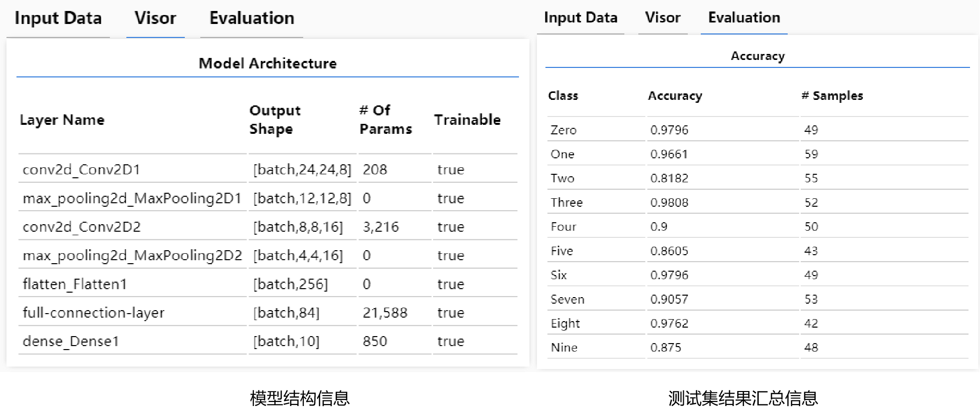Click the Model Architecture heading
980x412 pixels.
(x=268, y=63)
